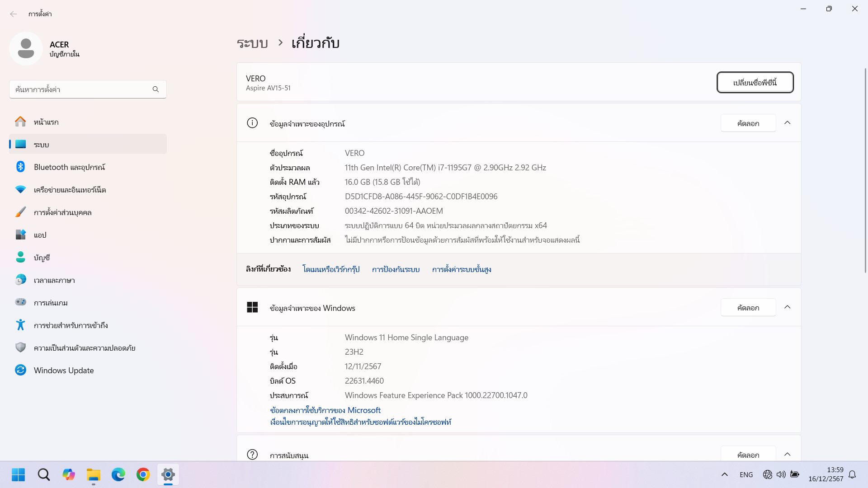This screenshot has width=868, height=488.
Task: Open Start menu on taskbar
Action: [19, 474]
